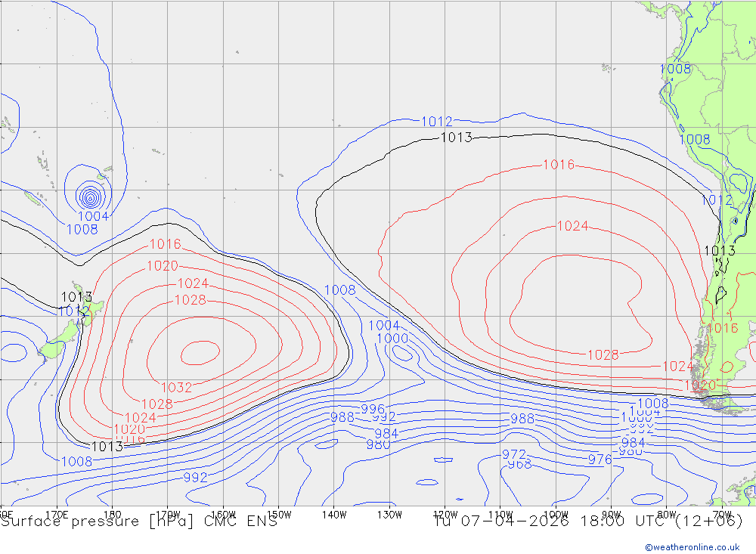Image resolution: width=756 pixels, height=554 pixels.
Task: Click the red 1020 label near Tierra del Fuego
Action: tap(700, 385)
